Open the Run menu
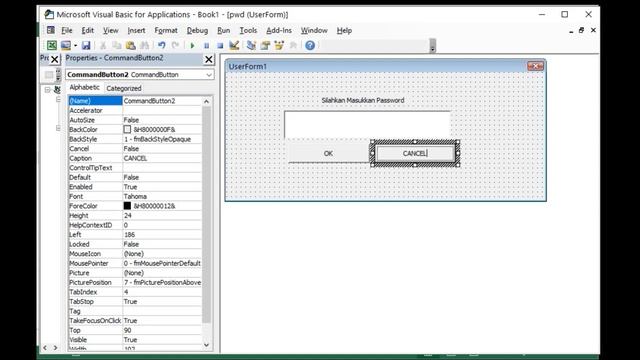Screen dimensions: 640x360 coord(224,31)
